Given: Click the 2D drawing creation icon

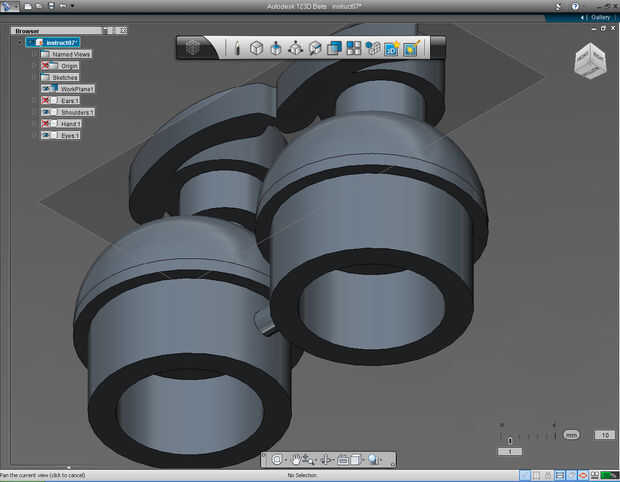Looking at the screenshot, I should [x=392, y=48].
